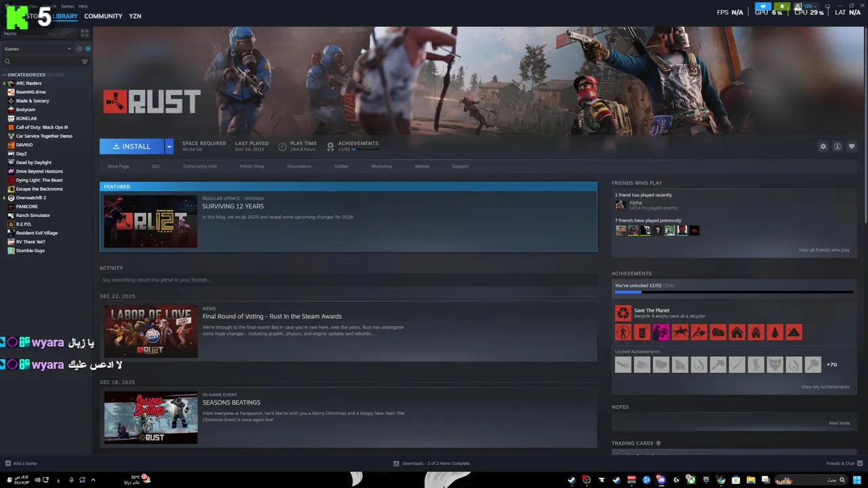This screenshot has width=868, height=488.
Task: Add Rust to favorites heart icon
Action: [852, 146]
